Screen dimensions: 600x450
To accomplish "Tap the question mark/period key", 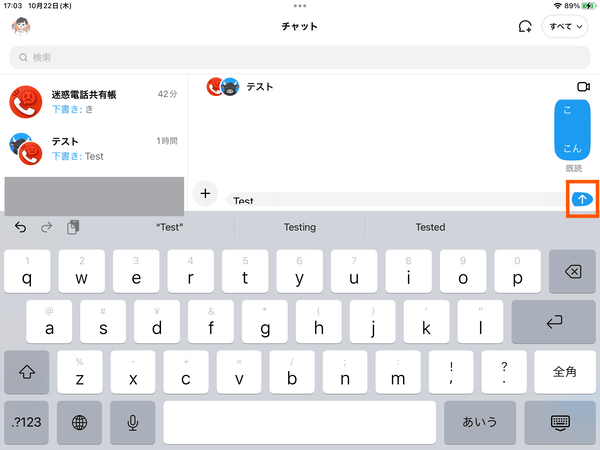I will pyautogui.click(x=504, y=372).
